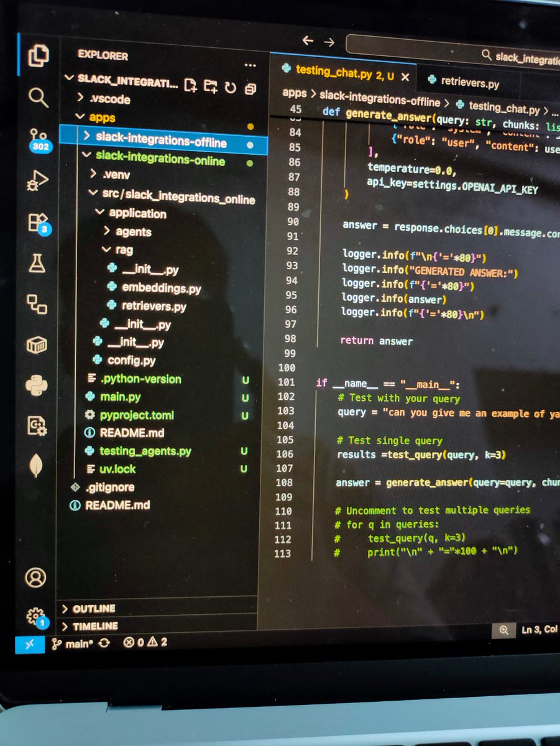Open the Run and Debug view
The width and height of the screenshot is (560, 746).
tap(38, 182)
